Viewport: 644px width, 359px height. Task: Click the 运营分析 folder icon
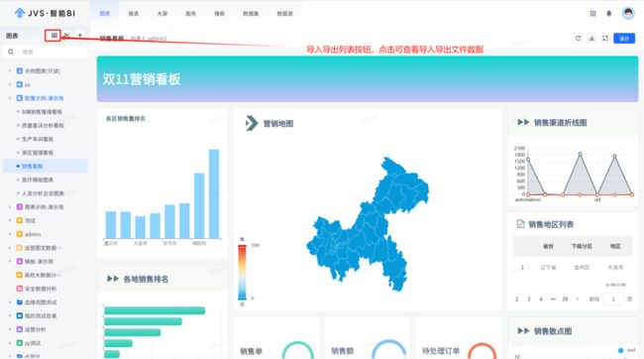(x=19, y=329)
